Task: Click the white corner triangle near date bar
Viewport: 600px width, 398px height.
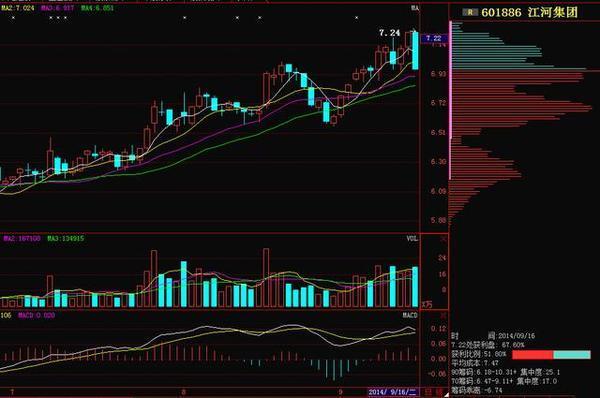Action: pyautogui.click(x=446, y=394)
